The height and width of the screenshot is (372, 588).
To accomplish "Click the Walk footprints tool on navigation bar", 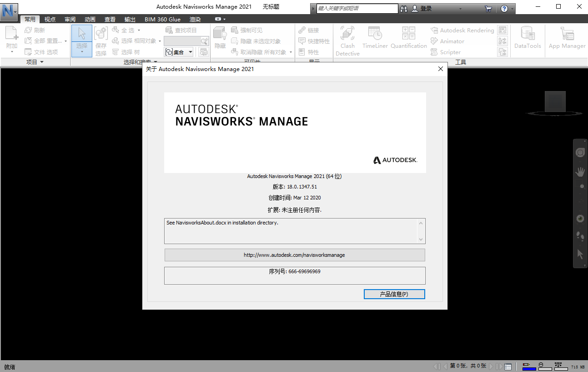I will click(580, 235).
